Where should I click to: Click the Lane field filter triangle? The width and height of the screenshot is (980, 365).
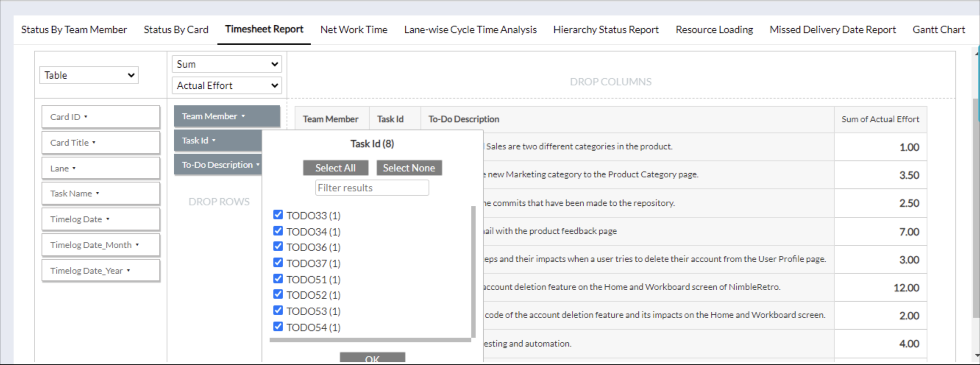coord(74,168)
